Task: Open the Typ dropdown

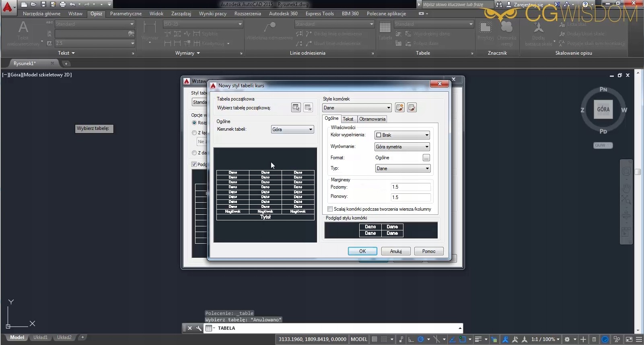Action: pos(402,168)
